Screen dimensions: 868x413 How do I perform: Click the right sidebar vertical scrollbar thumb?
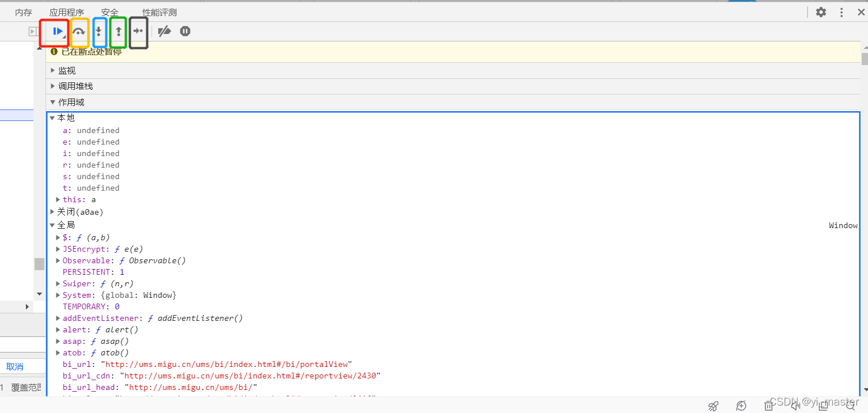click(865, 58)
